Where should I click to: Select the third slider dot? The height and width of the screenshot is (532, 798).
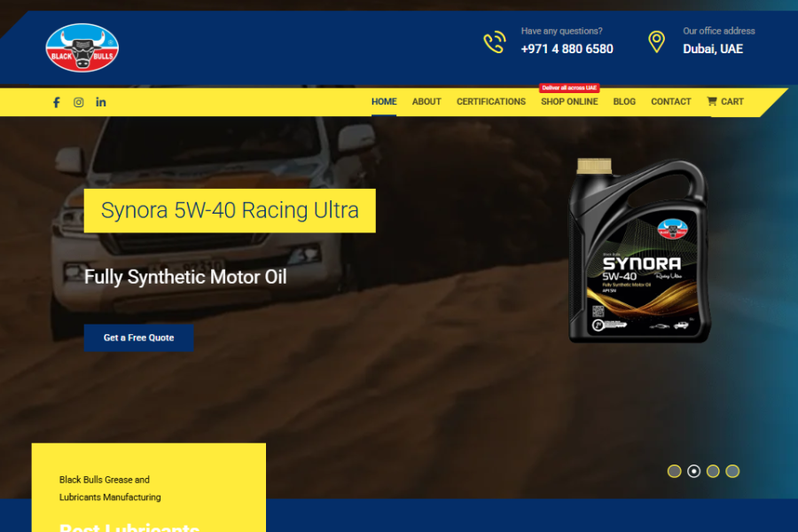[713, 472]
